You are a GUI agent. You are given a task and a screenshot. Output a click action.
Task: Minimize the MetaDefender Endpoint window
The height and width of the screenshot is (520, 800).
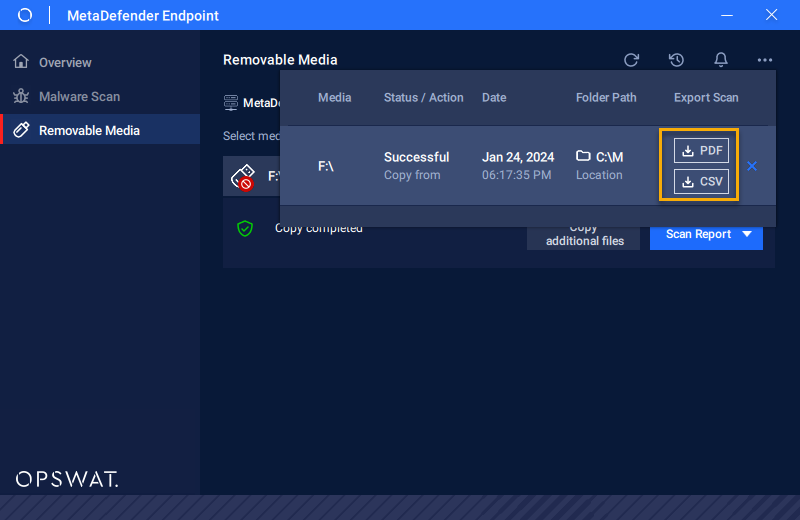point(727,15)
